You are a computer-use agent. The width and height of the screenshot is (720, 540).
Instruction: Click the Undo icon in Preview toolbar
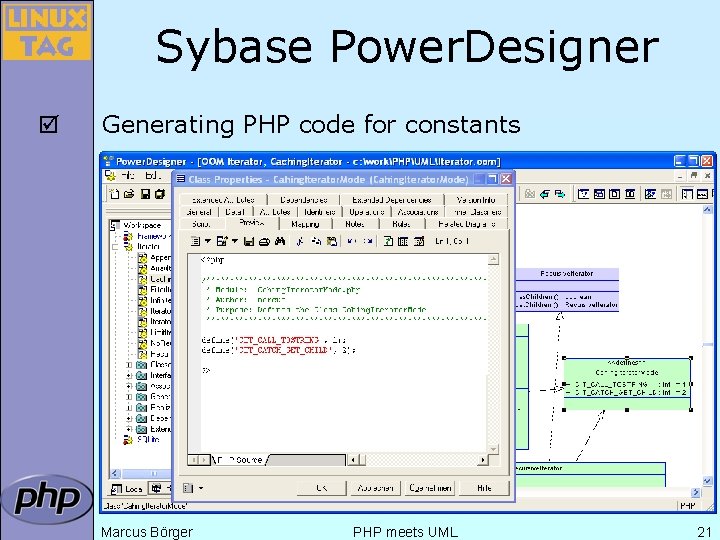tap(352, 242)
